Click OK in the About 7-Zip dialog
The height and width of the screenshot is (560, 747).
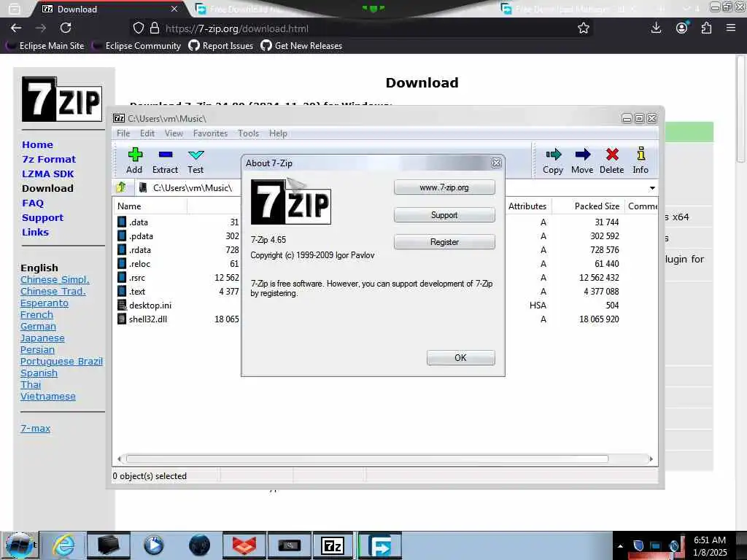click(x=461, y=358)
